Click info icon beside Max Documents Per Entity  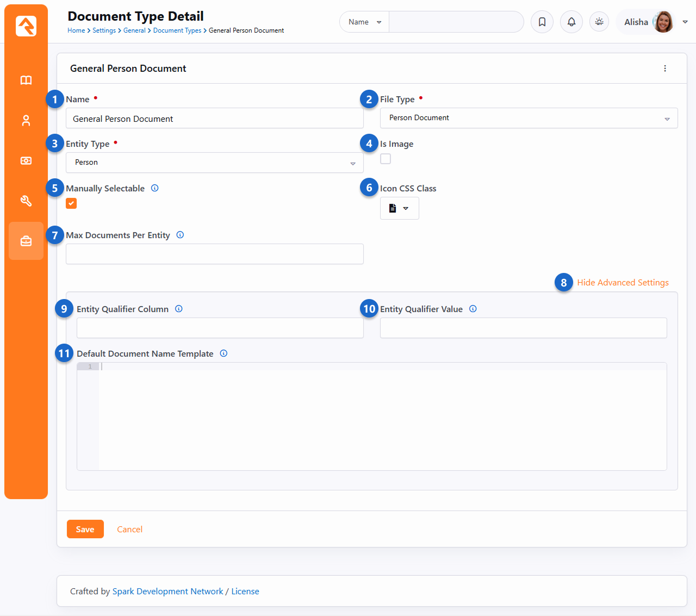[180, 235]
